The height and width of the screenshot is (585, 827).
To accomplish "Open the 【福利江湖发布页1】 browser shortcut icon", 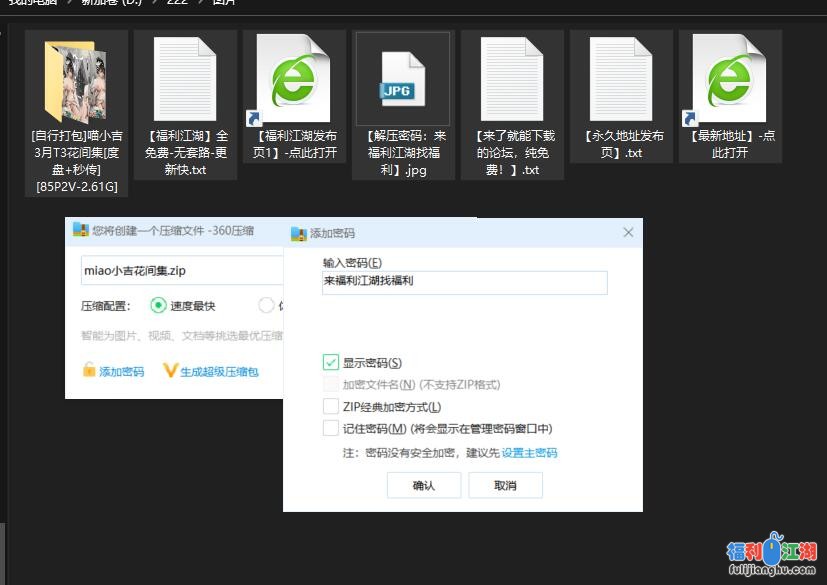I will (x=293, y=79).
